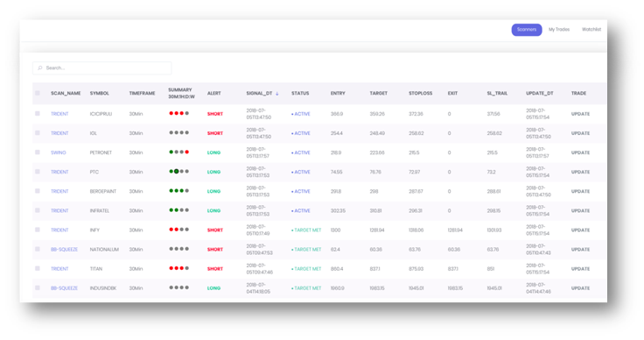Check the BERGEPAINT row checkbox

[38, 191]
